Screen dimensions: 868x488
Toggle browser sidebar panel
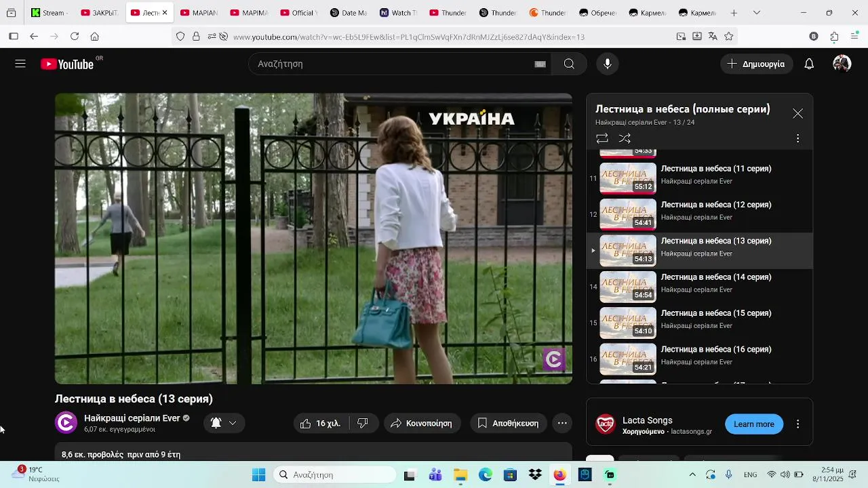14,37
